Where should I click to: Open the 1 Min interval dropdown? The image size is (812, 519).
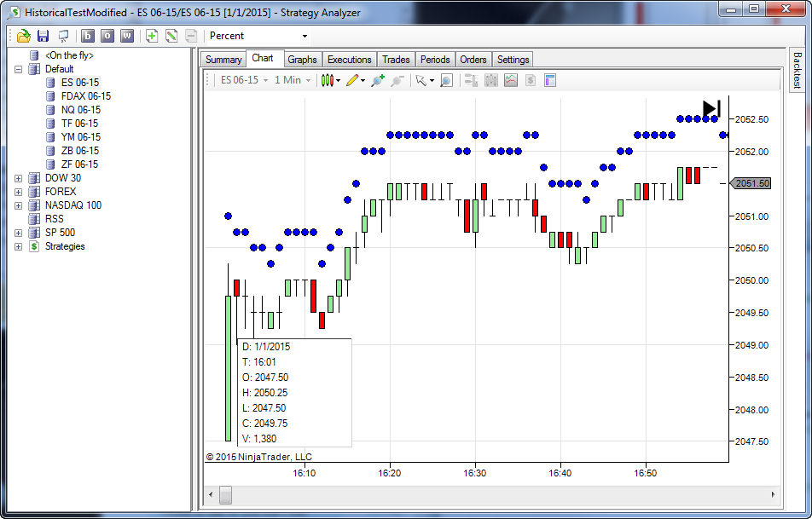tap(293, 80)
